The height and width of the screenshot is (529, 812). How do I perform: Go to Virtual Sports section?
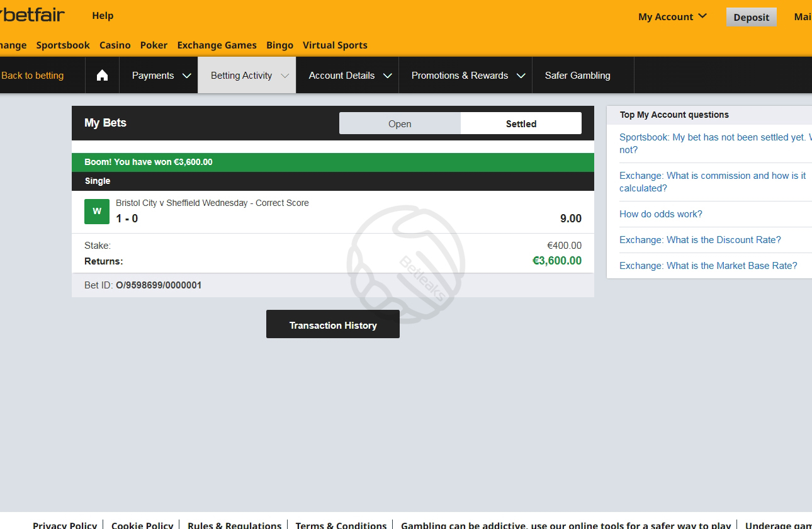335,45
